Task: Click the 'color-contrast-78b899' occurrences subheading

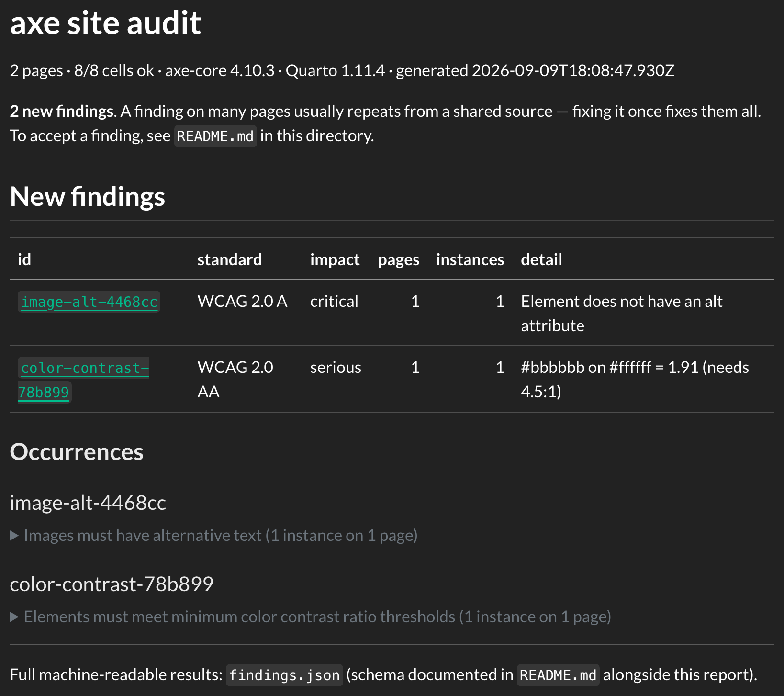Action: (x=112, y=584)
